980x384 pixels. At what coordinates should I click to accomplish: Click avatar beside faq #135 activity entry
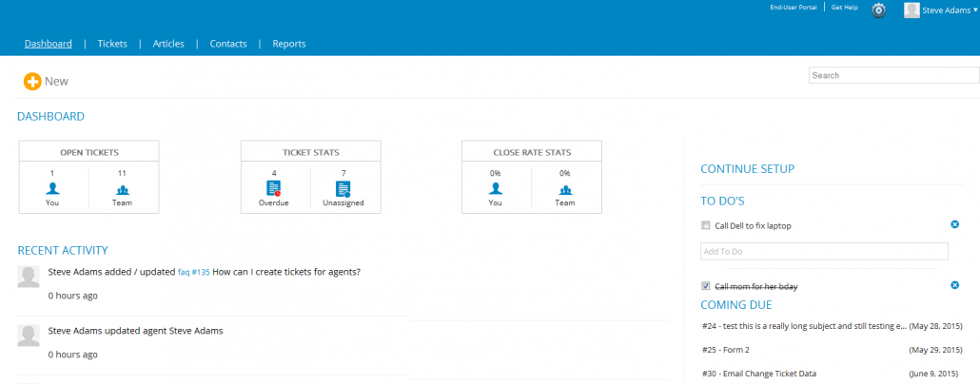point(29,276)
